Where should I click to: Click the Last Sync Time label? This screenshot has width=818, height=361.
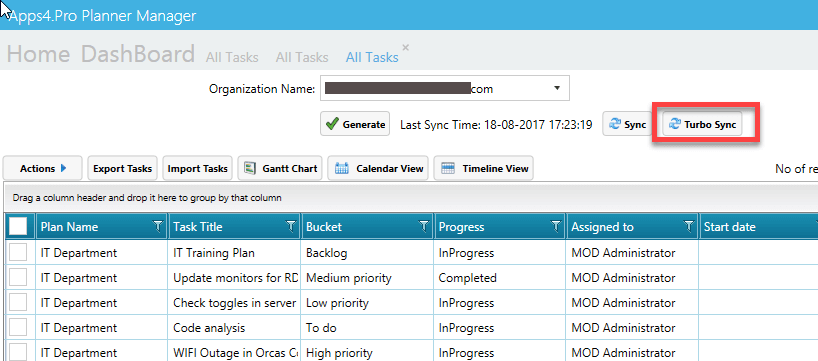tap(496, 125)
